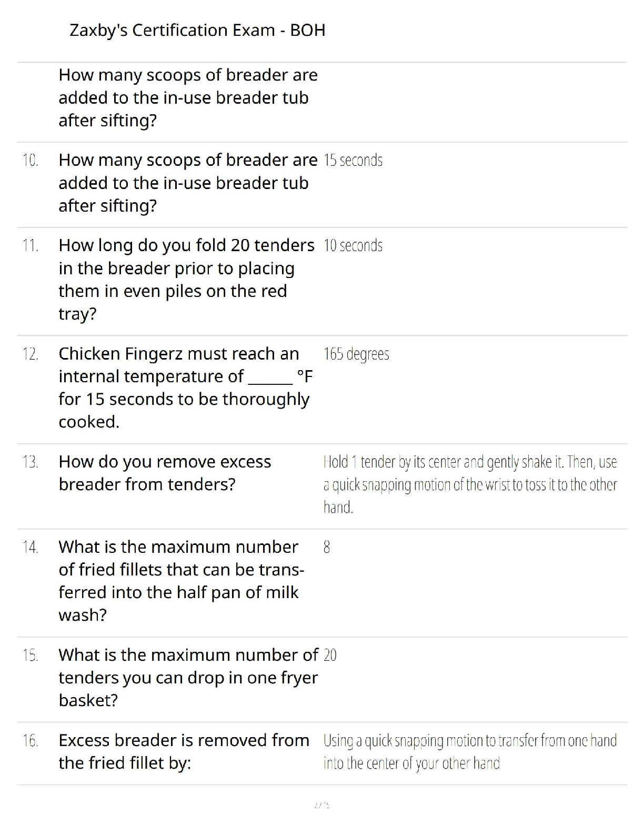Click question number 10

click(31, 160)
